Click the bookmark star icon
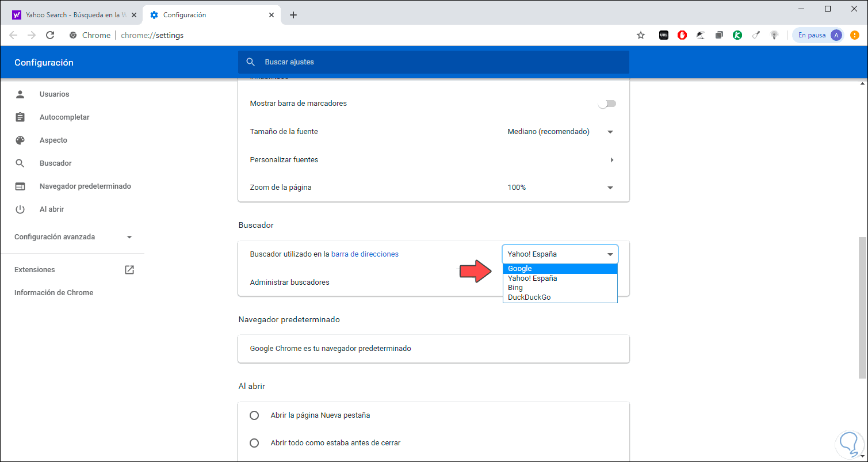Viewport: 868px width, 462px height. [641, 35]
